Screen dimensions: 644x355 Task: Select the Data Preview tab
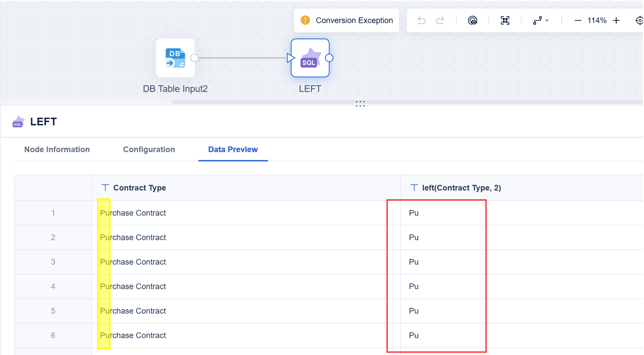(233, 149)
